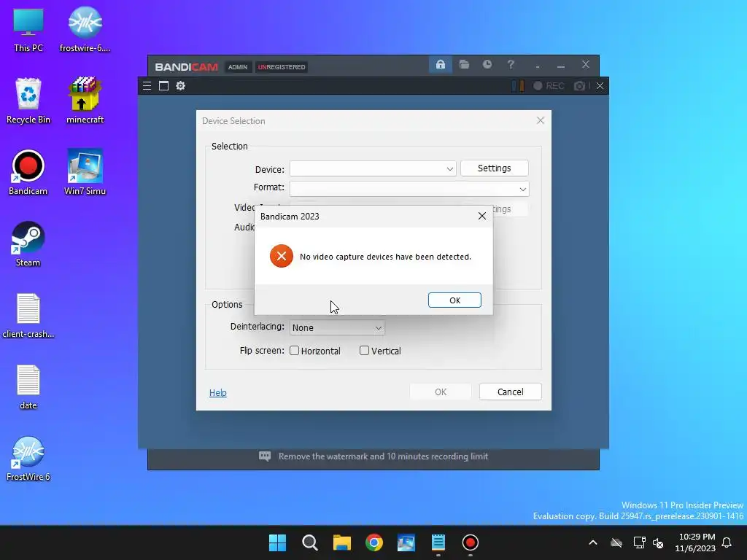747x560 pixels.
Task: Select the Bandicam desktop shortcut
Action: click(x=28, y=172)
